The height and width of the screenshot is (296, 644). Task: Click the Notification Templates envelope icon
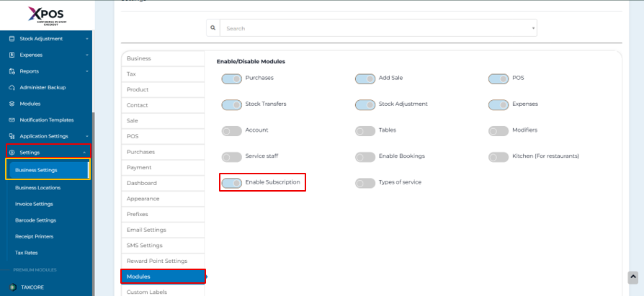(12, 120)
